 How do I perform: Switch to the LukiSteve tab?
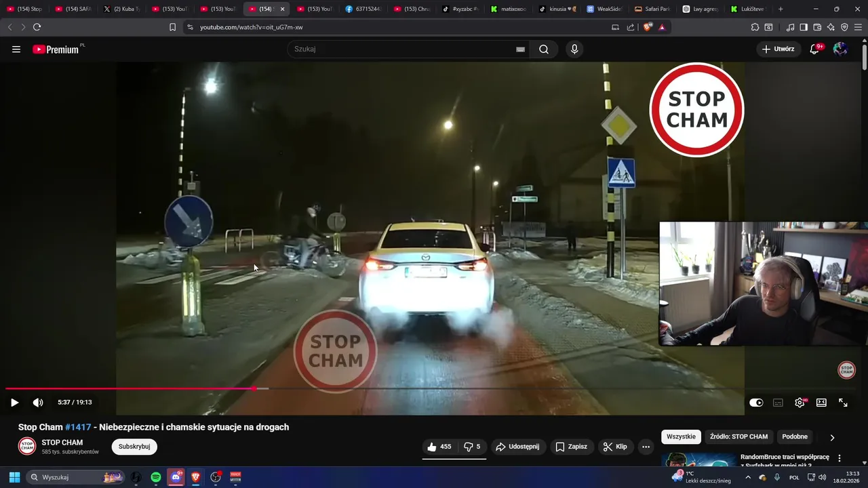[749, 9]
